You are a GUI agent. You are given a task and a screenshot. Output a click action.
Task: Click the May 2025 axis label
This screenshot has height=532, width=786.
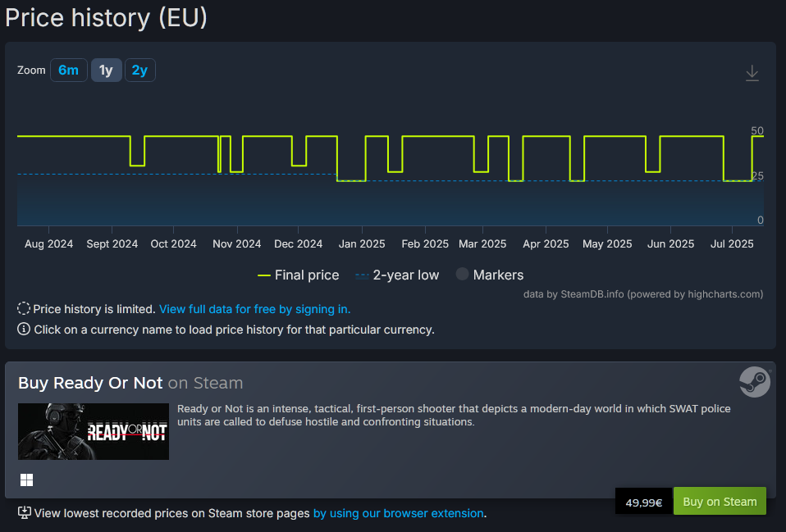click(x=607, y=244)
